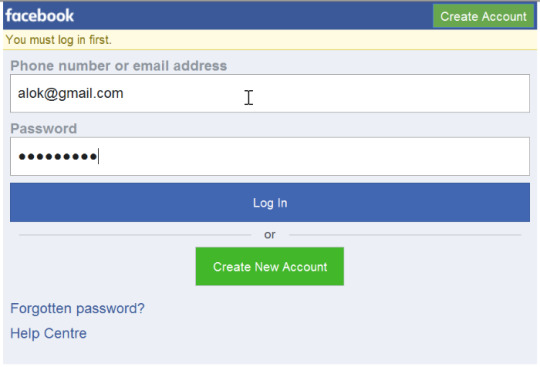Click the divider line left of 'or'
The width and height of the screenshot is (540, 367).
135,235
